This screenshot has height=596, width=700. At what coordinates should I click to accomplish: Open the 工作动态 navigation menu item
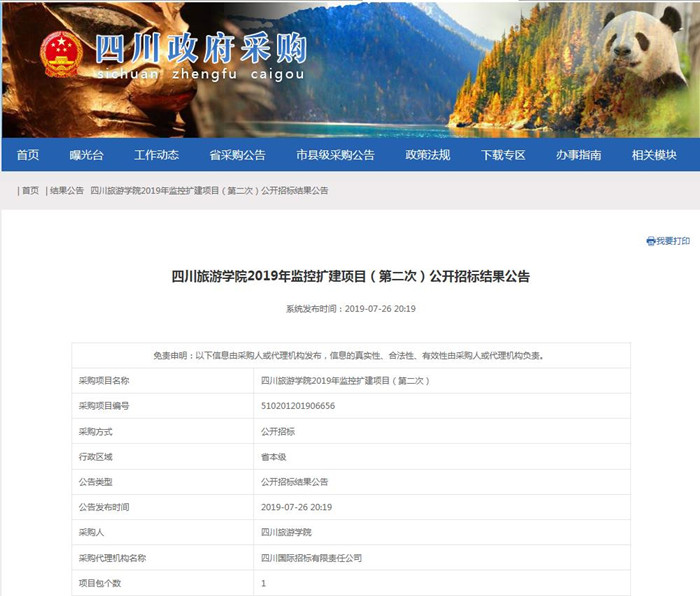(x=156, y=155)
